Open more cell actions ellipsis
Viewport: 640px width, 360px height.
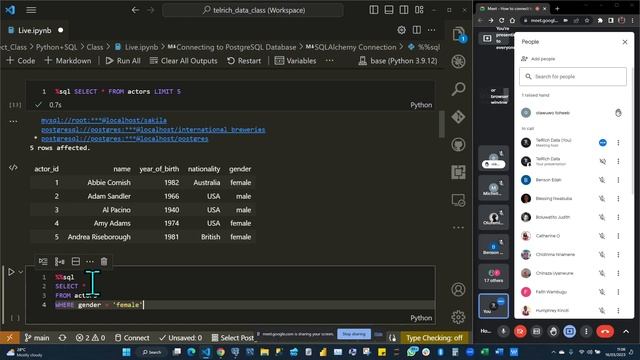tap(90, 261)
